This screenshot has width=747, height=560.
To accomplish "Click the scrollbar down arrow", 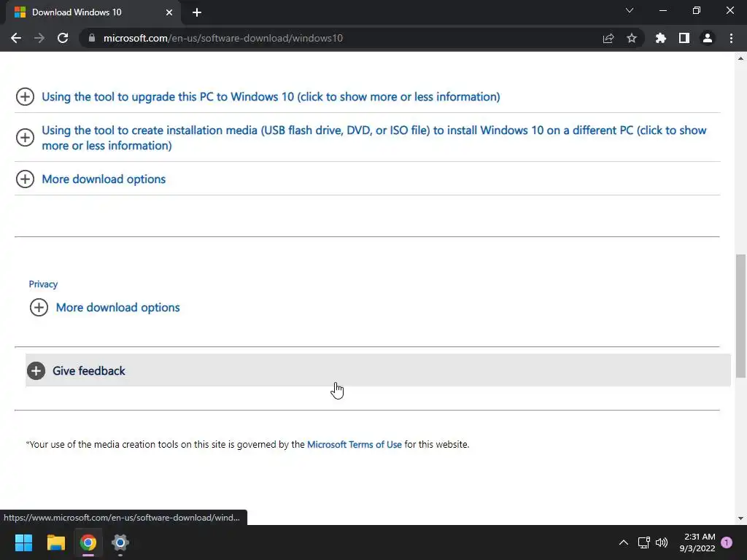I will pyautogui.click(x=741, y=518).
